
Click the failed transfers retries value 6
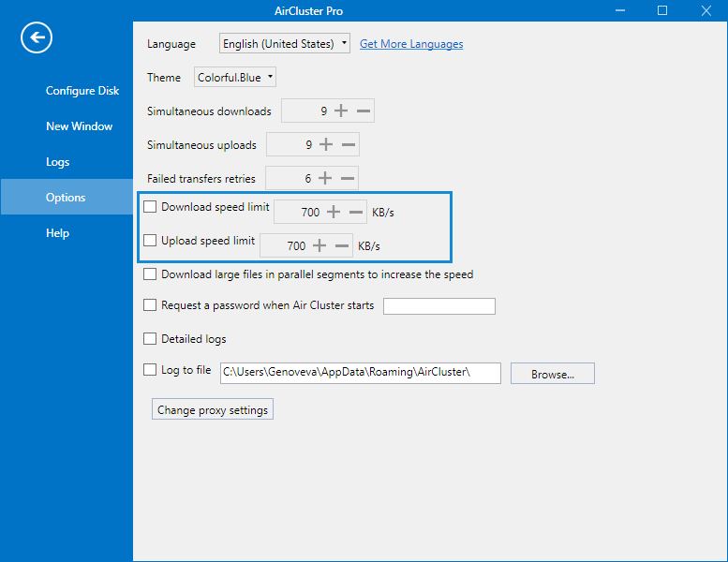[308, 179]
